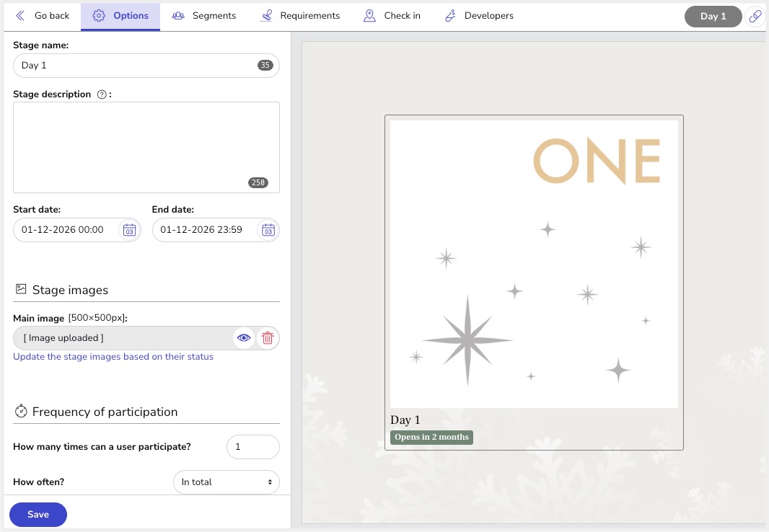Focus the Stage description text area

click(x=146, y=148)
